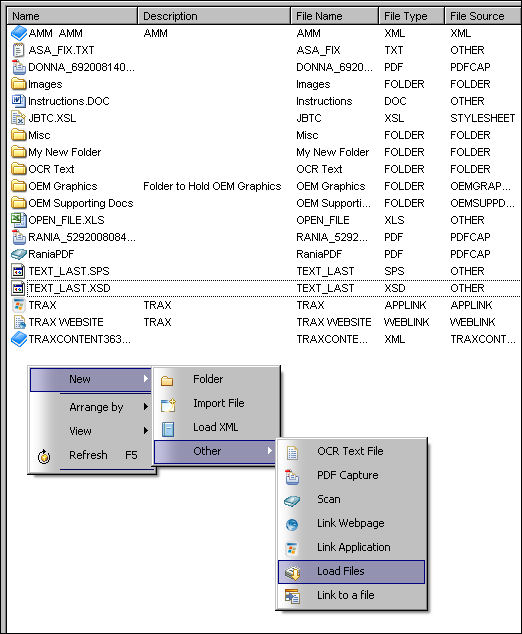Select the TXT file type cell
The height and width of the screenshot is (634, 522).
393,50
